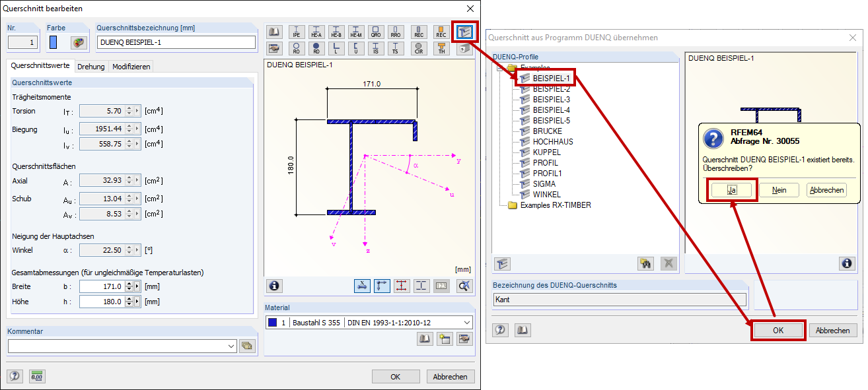The height and width of the screenshot is (390, 868).
Task: Adjust the Breite b spinner arrows
Action: coord(129,286)
